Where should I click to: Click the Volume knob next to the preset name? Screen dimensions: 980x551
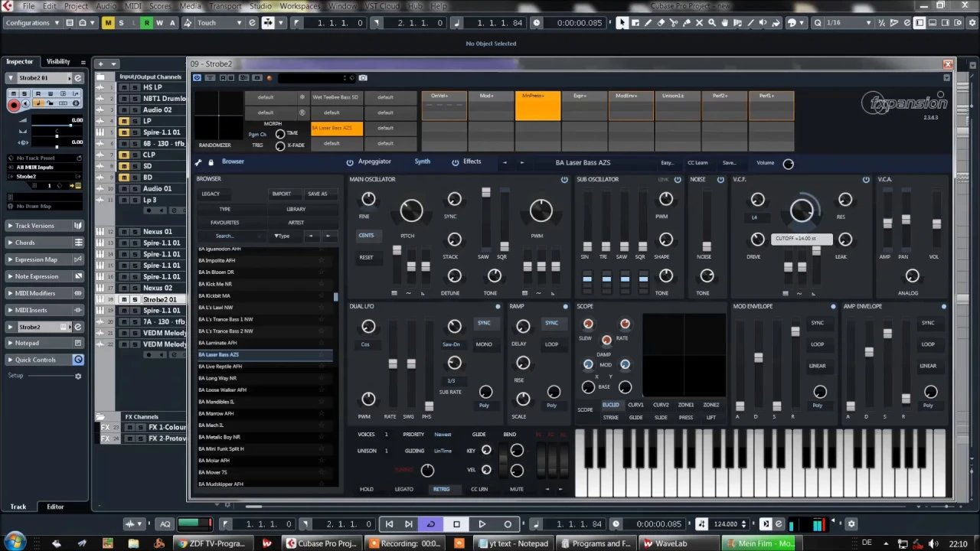click(789, 163)
